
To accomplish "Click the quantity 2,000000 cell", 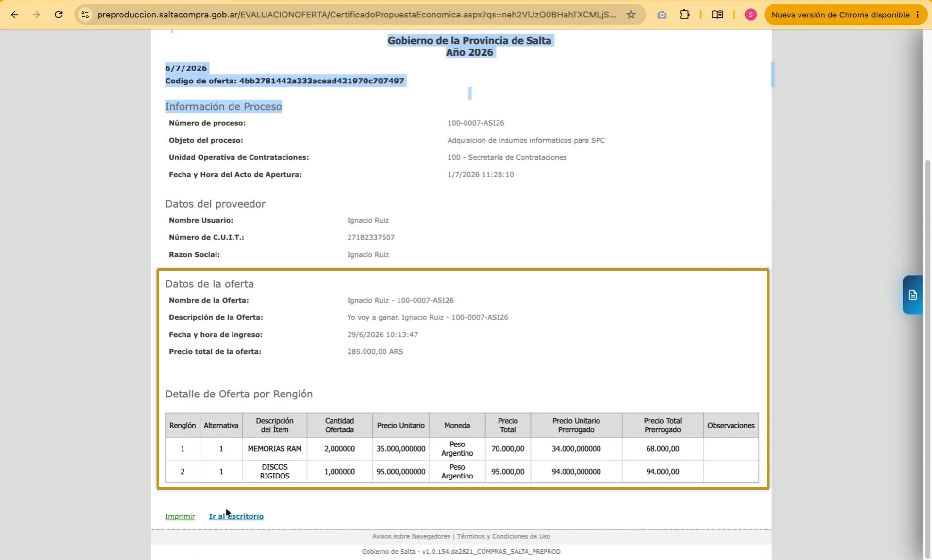I will click(x=339, y=449).
